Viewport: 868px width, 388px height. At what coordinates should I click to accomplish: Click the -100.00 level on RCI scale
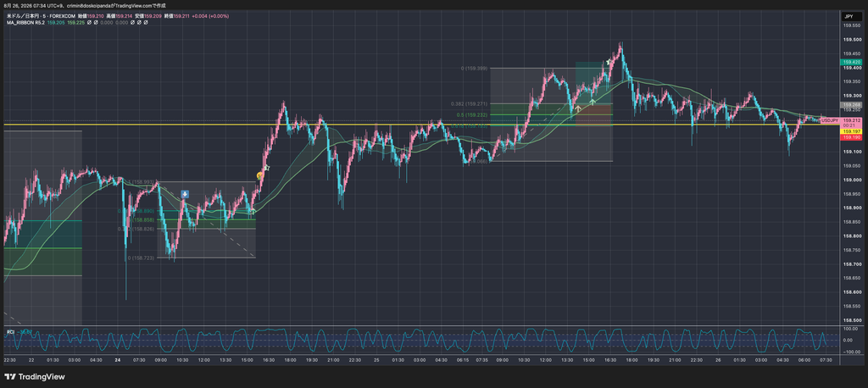[851, 352]
